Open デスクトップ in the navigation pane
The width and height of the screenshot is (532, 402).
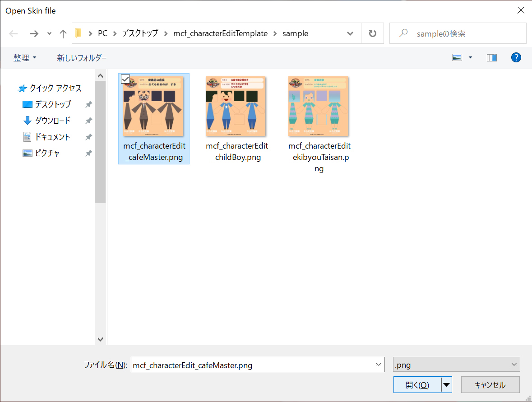(x=47, y=104)
